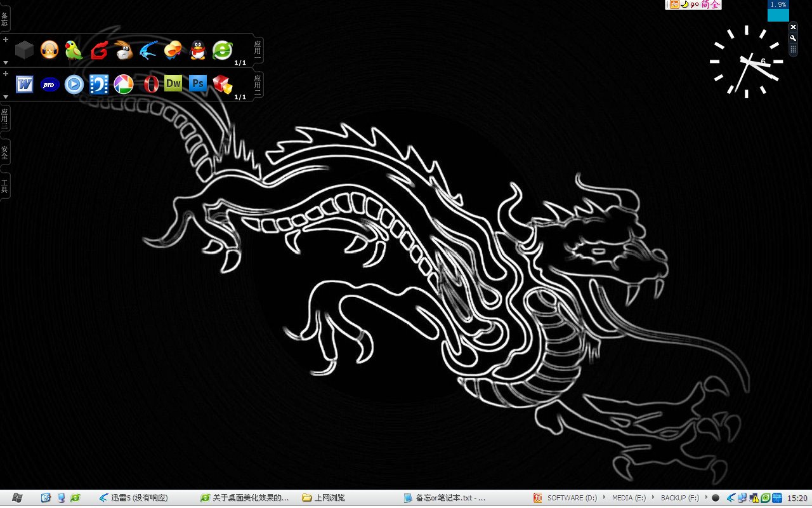
Task: Click the green parrot icon
Action: (74, 50)
